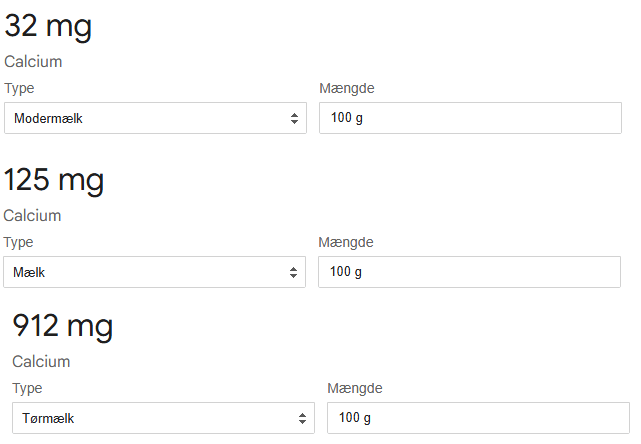641x444 pixels.
Task: Click the up-down arrow icon beside Mælk
Action: [x=294, y=273]
